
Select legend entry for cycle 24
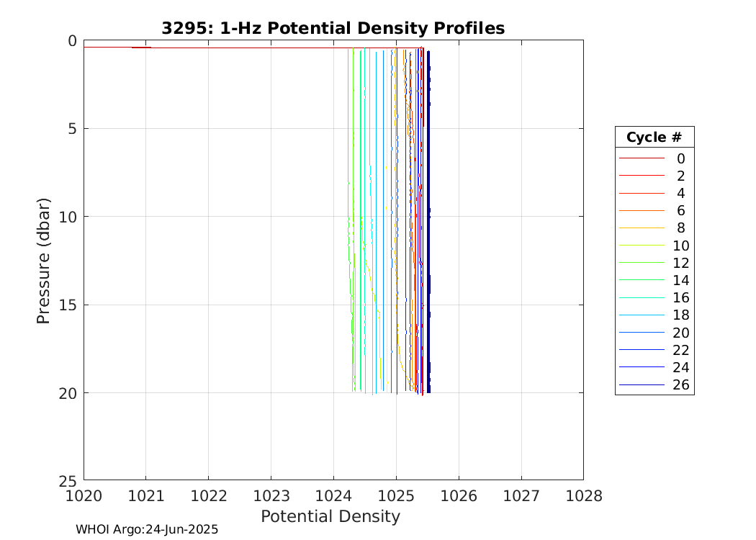pos(654,367)
